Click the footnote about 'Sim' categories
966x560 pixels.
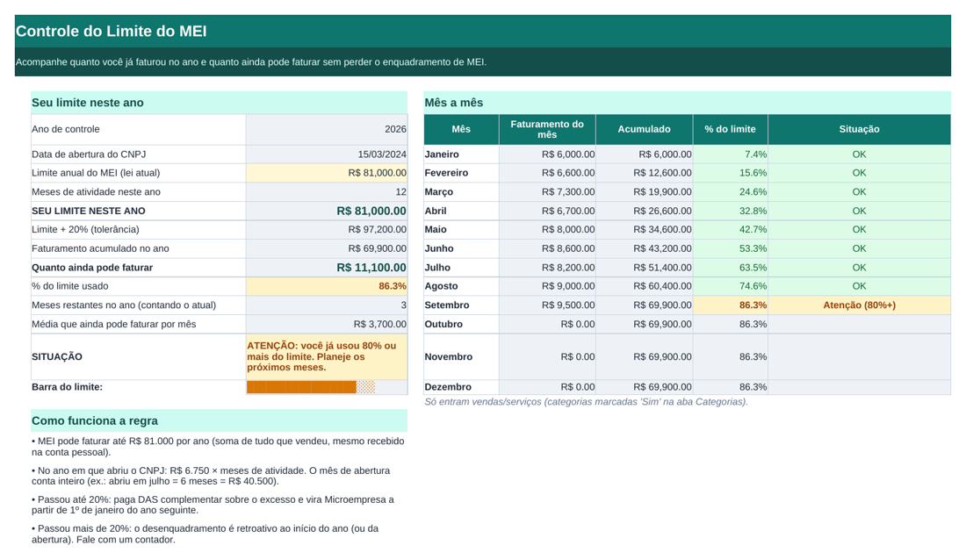point(586,402)
